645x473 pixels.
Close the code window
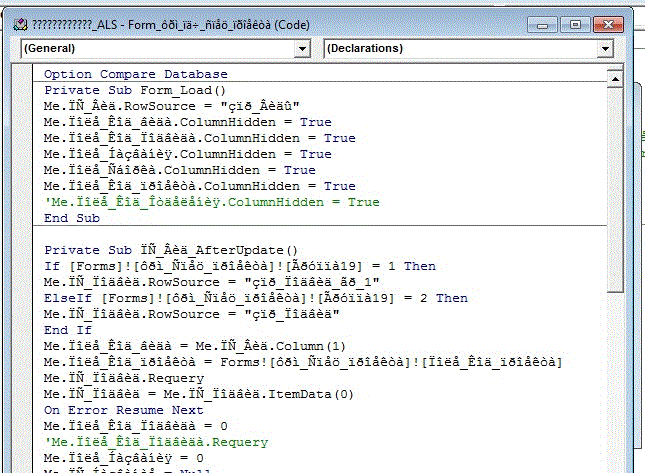pos(608,25)
